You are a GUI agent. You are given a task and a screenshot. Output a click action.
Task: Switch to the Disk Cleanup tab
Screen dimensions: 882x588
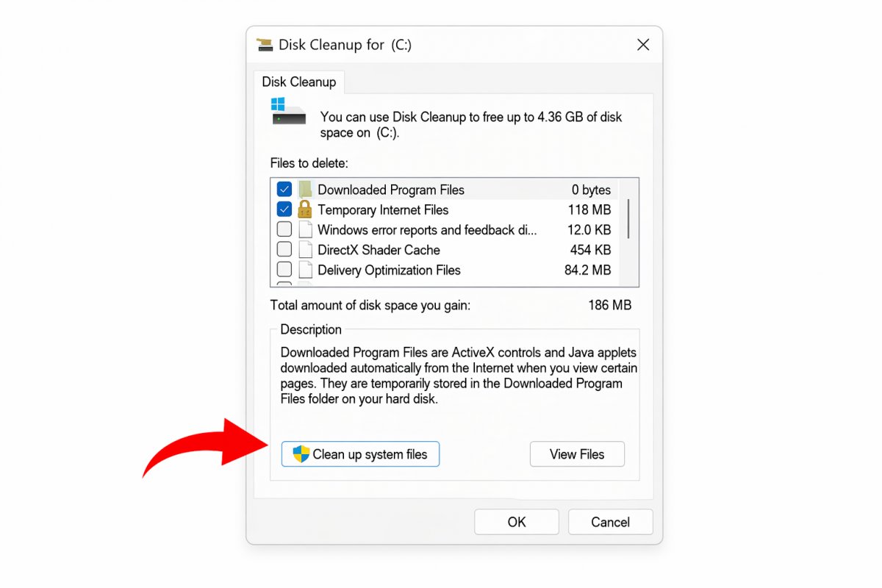pos(298,82)
